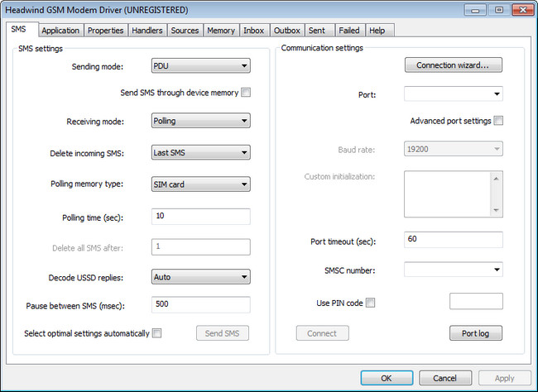The image size is (538, 392).
Task: Open the Sending mode dropdown
Action: (x=201, y=65)
